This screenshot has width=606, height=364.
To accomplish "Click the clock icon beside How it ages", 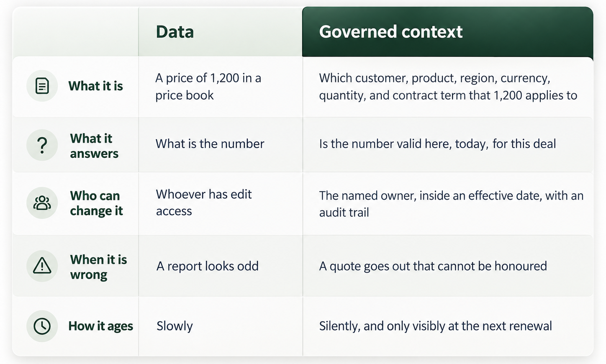I will [x=42, y=326].
